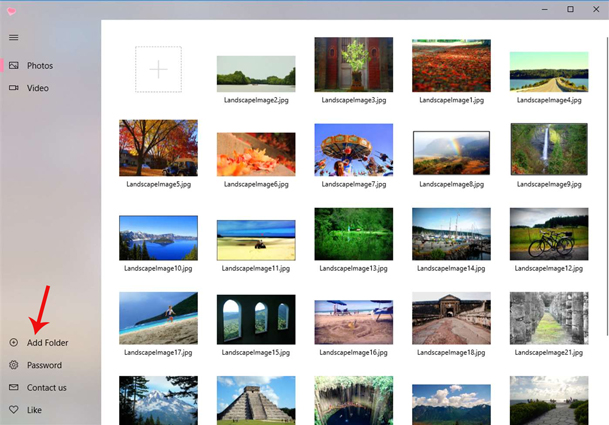609x425 pixels.
Task: Click the Like heart outline icon
Action: (14, 409)
